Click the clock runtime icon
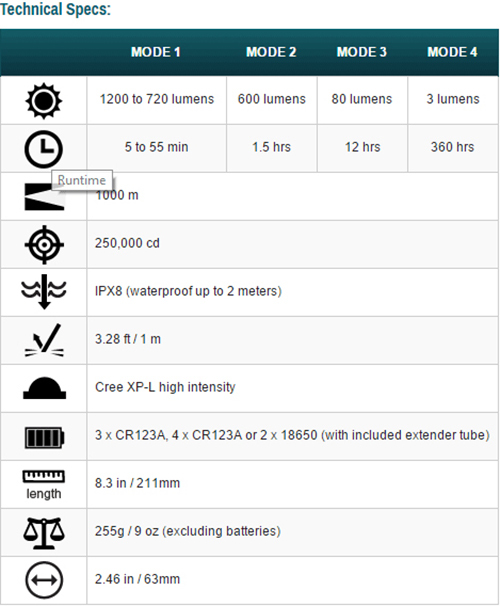Image resolution: width=500 pixels, height=606 pixels. (x=44, y=149)
